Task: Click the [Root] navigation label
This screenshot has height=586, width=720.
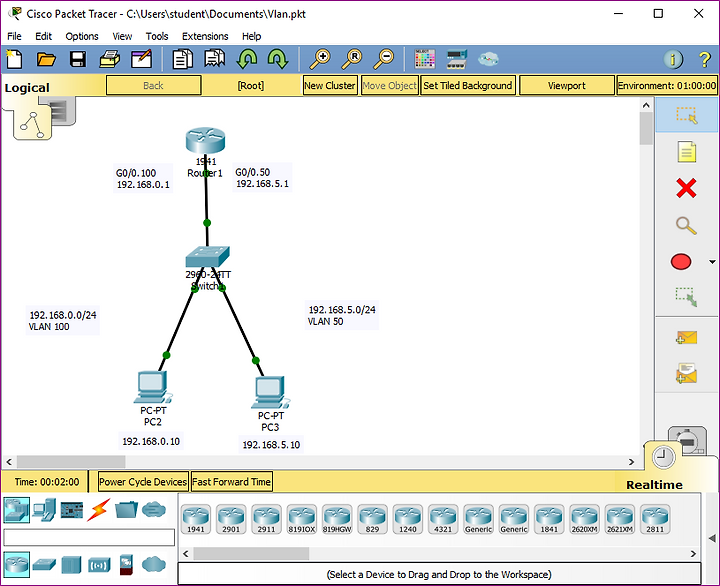Action: point(251,85)
